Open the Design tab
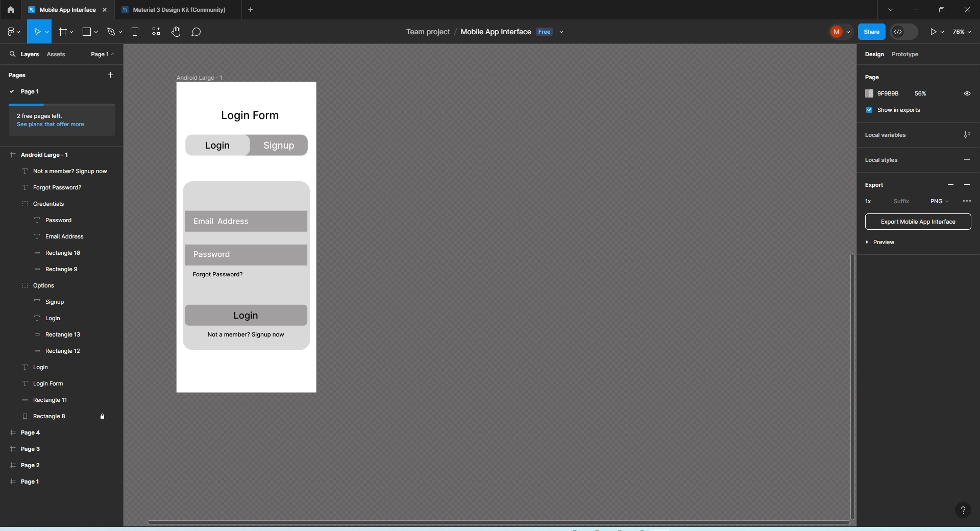Image resolution: width=980 pixels, height=531 pixels. 874,54
